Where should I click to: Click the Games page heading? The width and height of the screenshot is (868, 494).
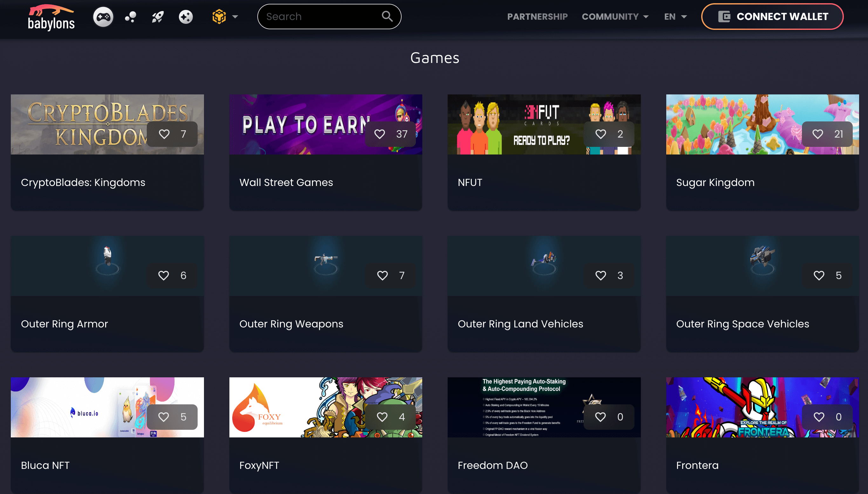coord(435,58)
